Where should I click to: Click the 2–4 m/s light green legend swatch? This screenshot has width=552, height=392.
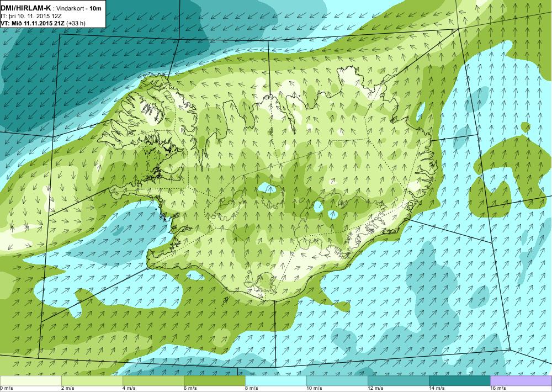(x=92, y=380)
